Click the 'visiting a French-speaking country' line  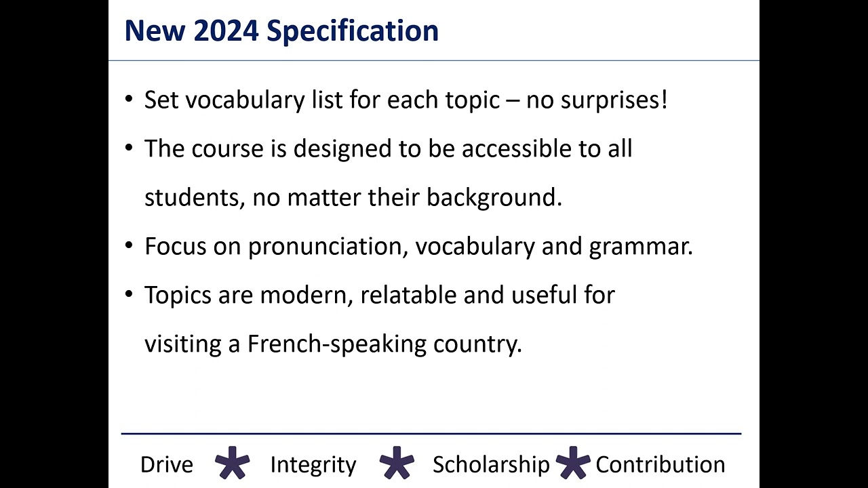(333, 344)
